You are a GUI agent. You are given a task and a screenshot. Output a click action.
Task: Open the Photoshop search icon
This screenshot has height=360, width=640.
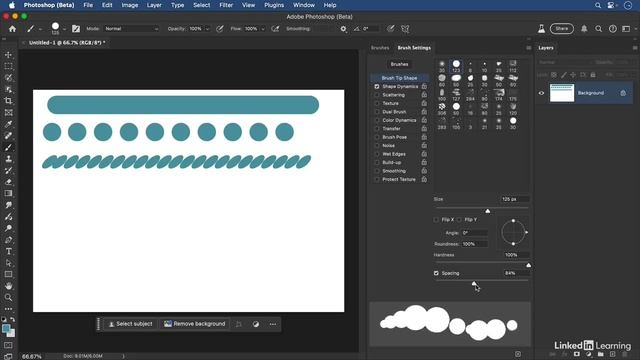(598, 29)
